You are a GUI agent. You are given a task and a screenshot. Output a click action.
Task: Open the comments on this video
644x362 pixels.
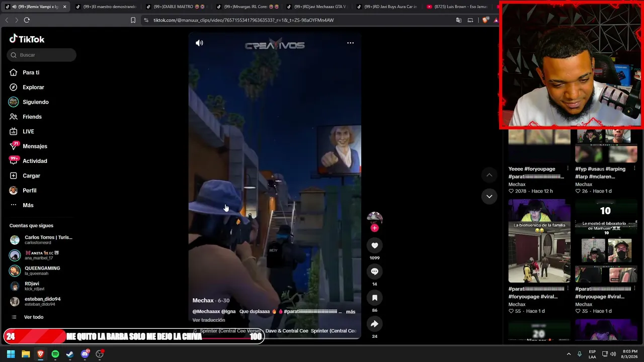click(374, 271)
